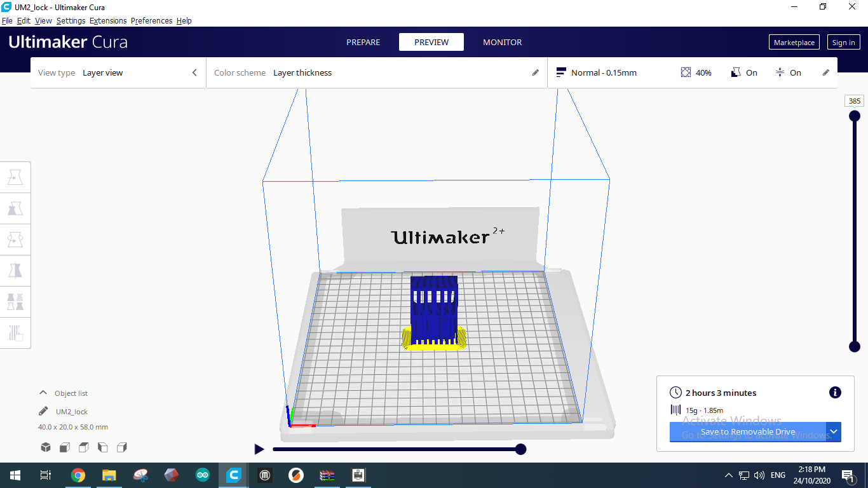Image resolution: width=868 pixels, height=488 pixels.
Task: Open WinRAR from taskbar
Action: click(327, 475)
